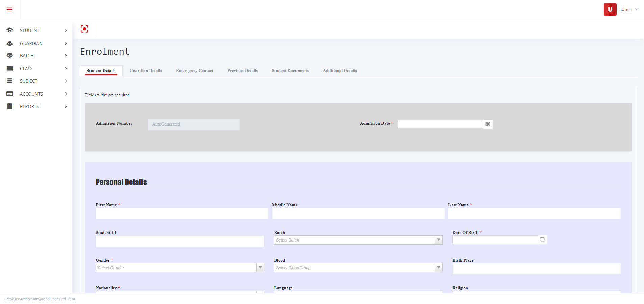Open the Student Documents tab
Image resolution: width=644 pixels, height=304 pixels.
click(x=290, y=71)
